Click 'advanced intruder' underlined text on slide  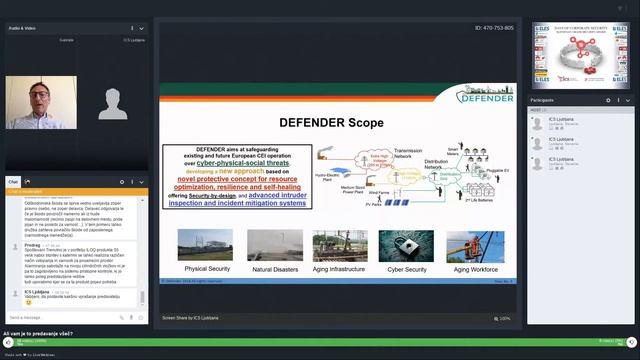(x=278, y=196)
